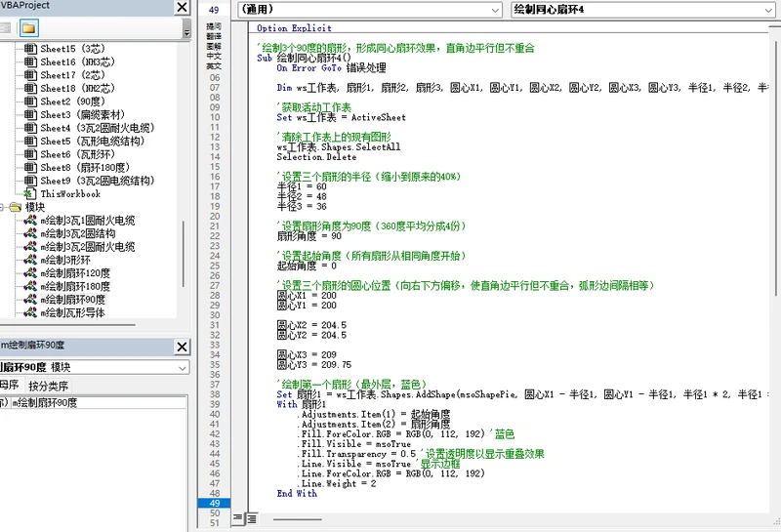The height and width of the screenshot is (532, 781).
Task: Click the line number box showing 49
Action: pos(214,10)
